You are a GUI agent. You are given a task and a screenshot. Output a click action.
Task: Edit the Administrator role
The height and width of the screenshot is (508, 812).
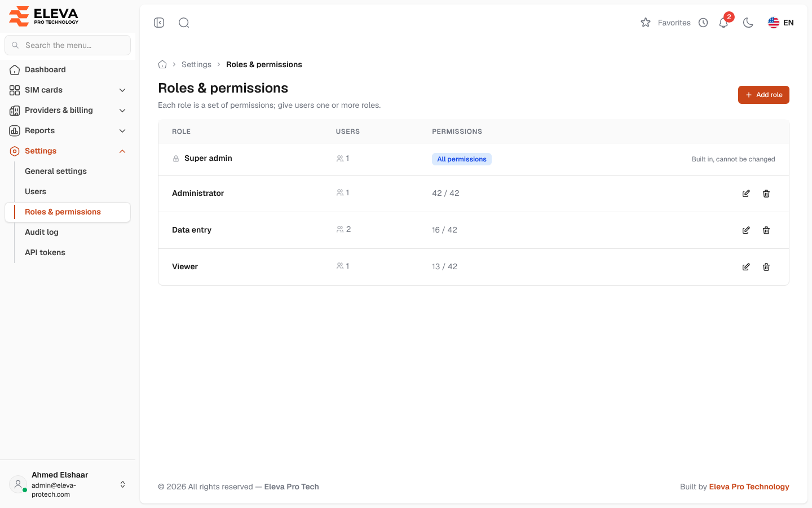pyautogui.click(x=746, y=194)
